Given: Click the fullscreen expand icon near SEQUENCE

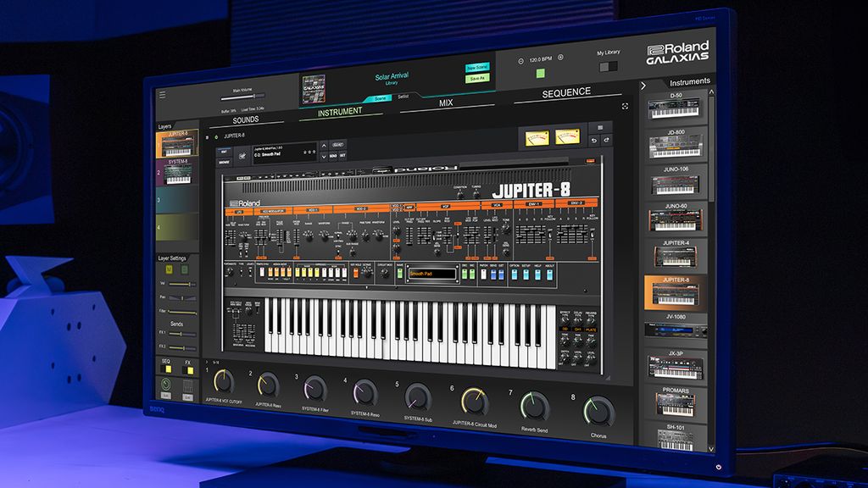Looking at the screenshot, I should click(625, 105).
